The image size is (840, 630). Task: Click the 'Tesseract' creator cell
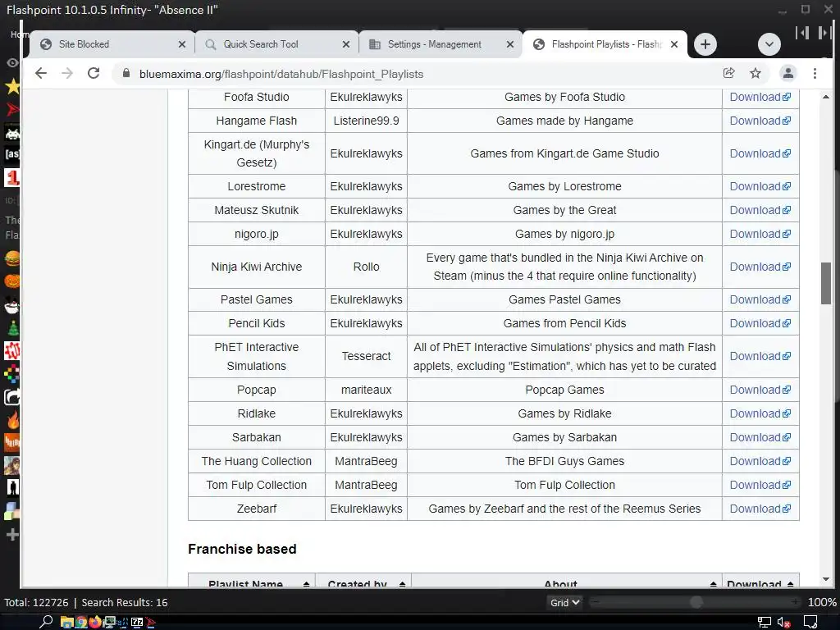click(367, 356)
